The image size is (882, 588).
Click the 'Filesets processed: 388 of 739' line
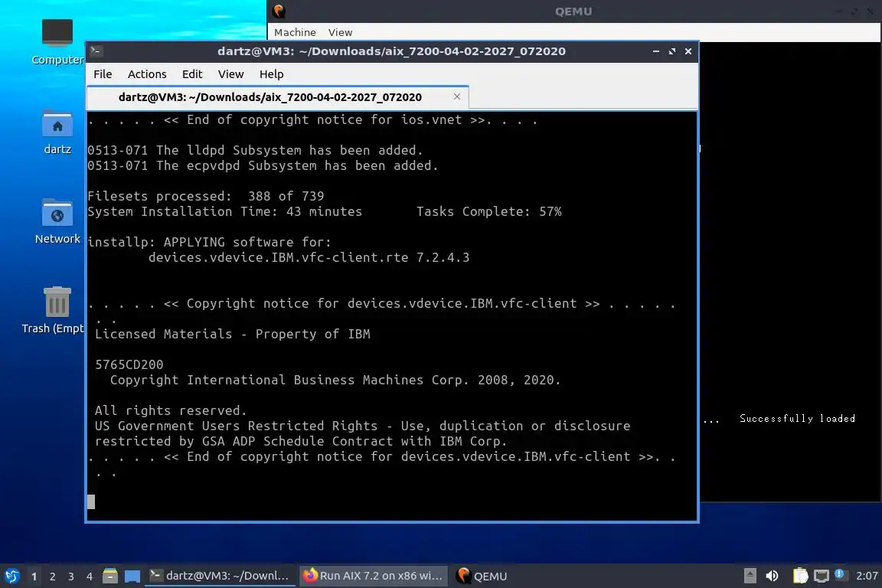click(206, 196)
